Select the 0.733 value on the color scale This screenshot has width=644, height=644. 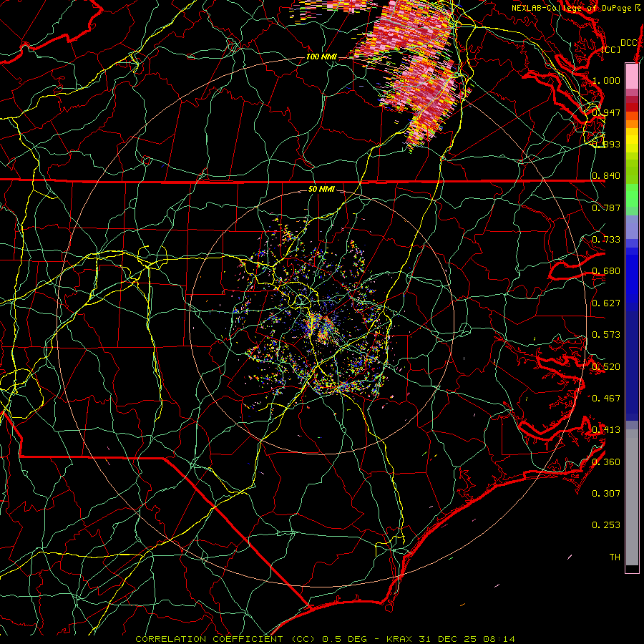tap(606, 240)
